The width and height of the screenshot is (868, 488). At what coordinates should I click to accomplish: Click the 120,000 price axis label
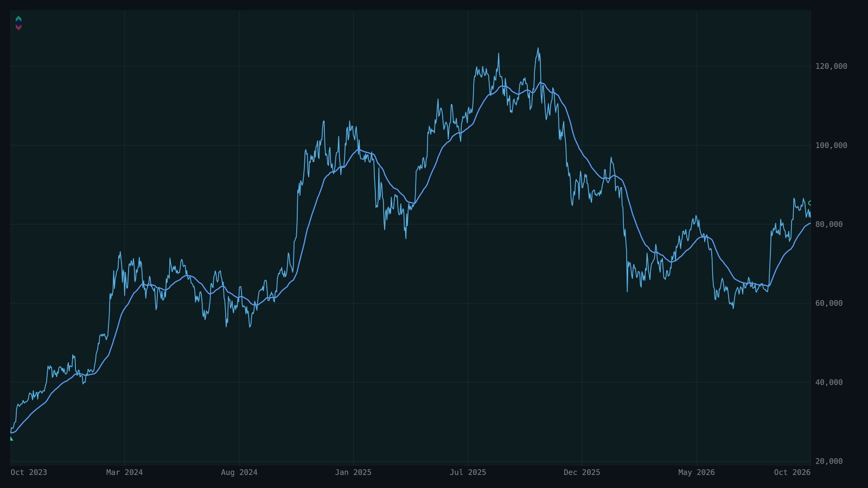tap(831, 66)
